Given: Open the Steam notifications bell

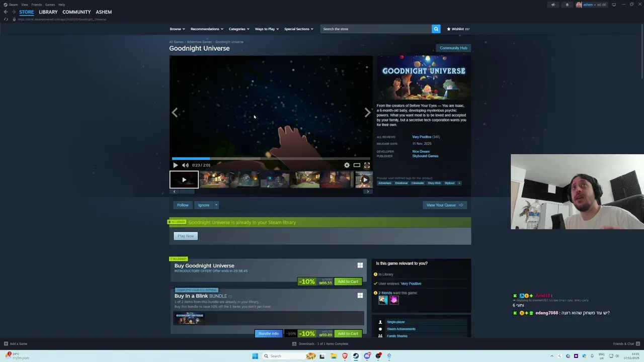Looking at the screenshot, I should tap(567, 5).
